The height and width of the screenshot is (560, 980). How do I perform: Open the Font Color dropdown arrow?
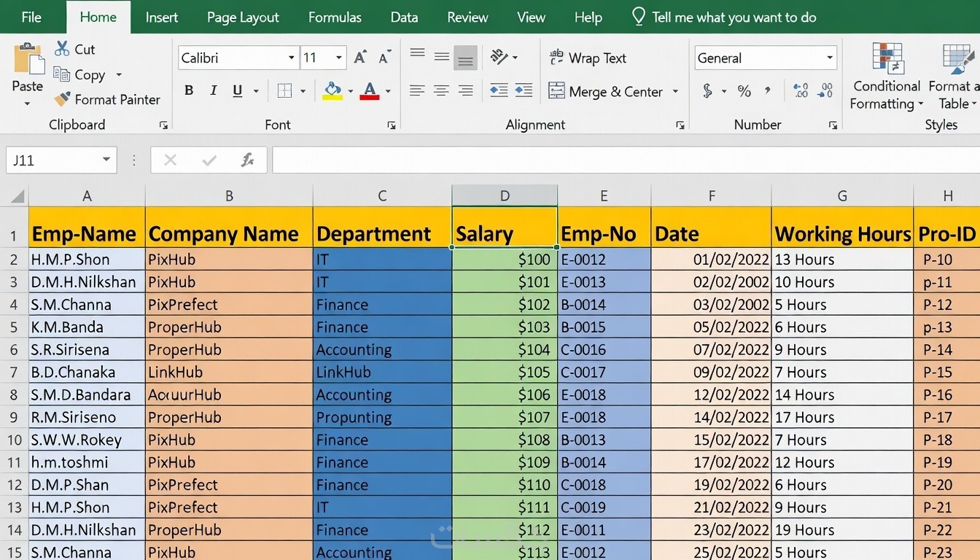tap(388, 91)
